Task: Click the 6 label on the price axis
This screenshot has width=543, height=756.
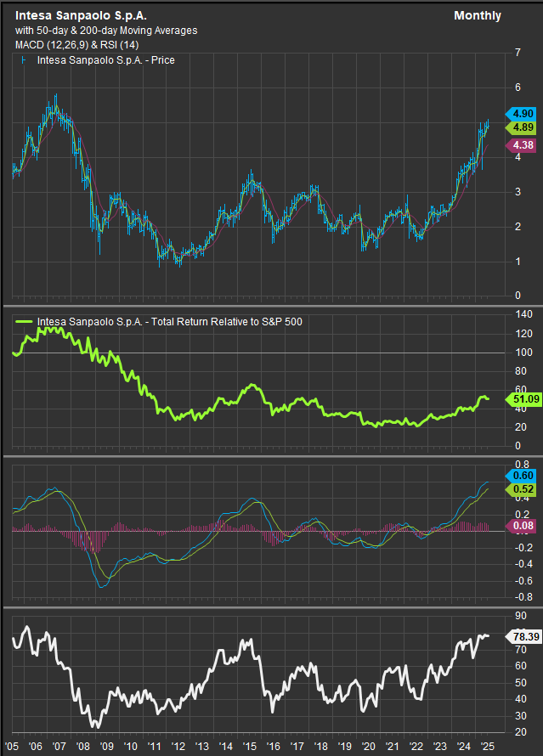Action: [518, 87]
